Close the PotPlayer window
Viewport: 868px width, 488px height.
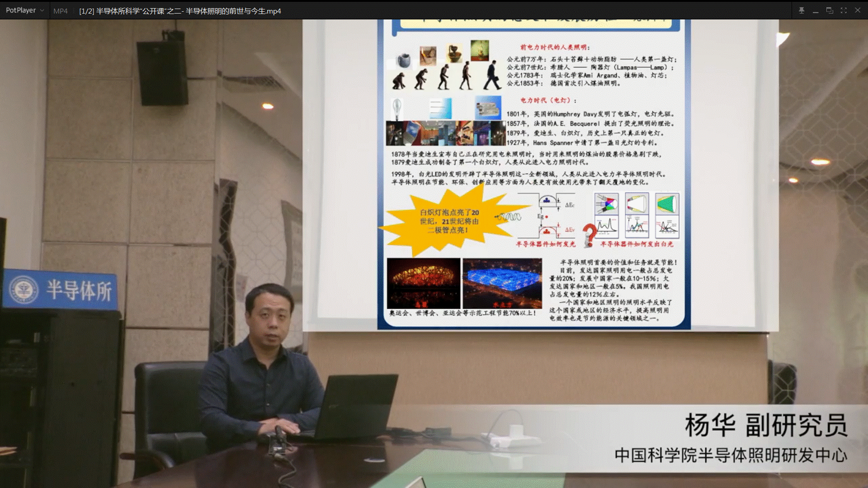(858, 10)
